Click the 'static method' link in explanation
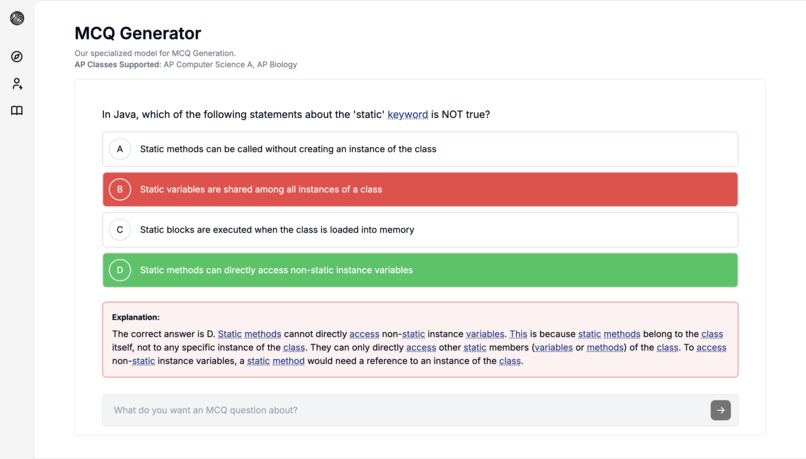Screen dimensions: 806x459 click(275, 361)
